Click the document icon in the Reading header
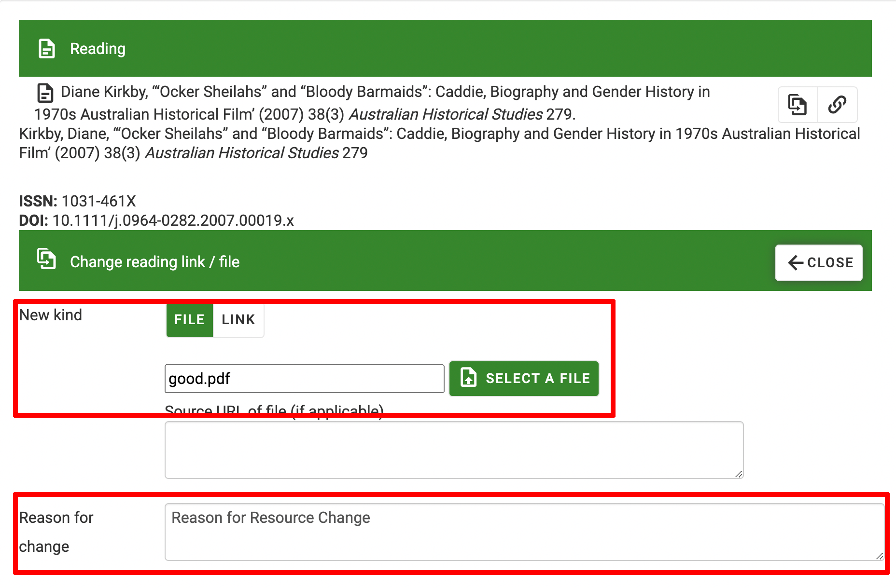This screenshot has width=896, height=588. [46, 48]
